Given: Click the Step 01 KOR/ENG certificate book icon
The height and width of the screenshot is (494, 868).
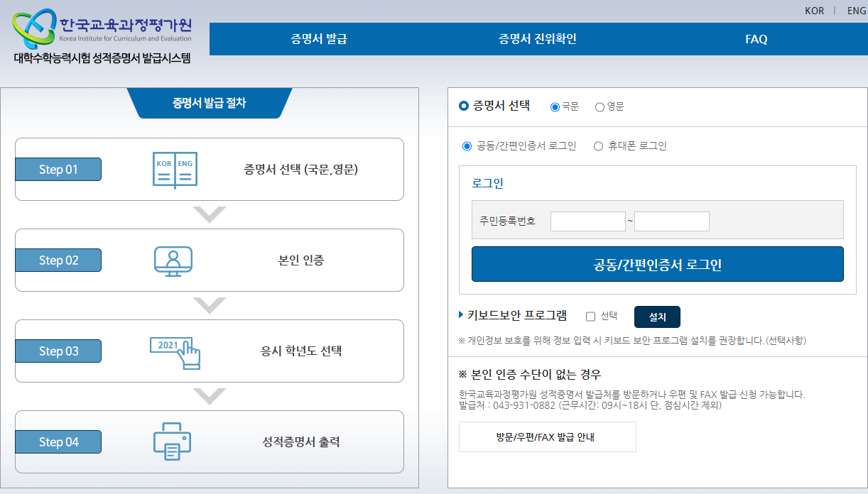Looking at the screenshot, I should point(173,169).
